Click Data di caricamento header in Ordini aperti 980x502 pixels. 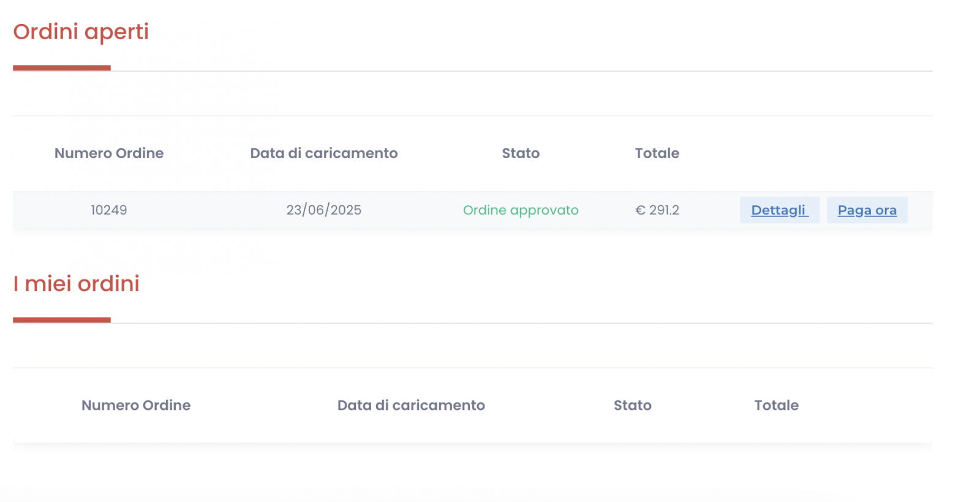tap(323, 153)
